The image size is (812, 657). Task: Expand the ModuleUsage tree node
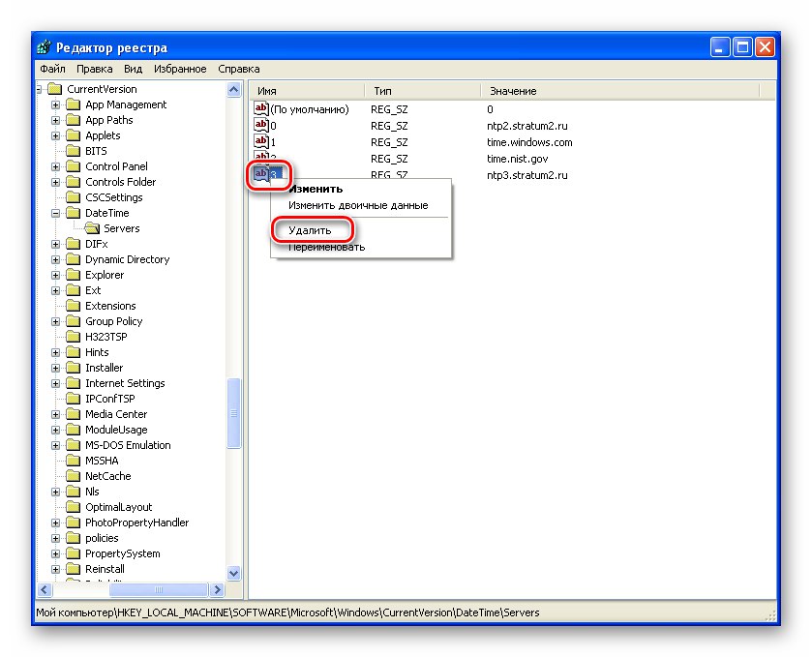55,430
